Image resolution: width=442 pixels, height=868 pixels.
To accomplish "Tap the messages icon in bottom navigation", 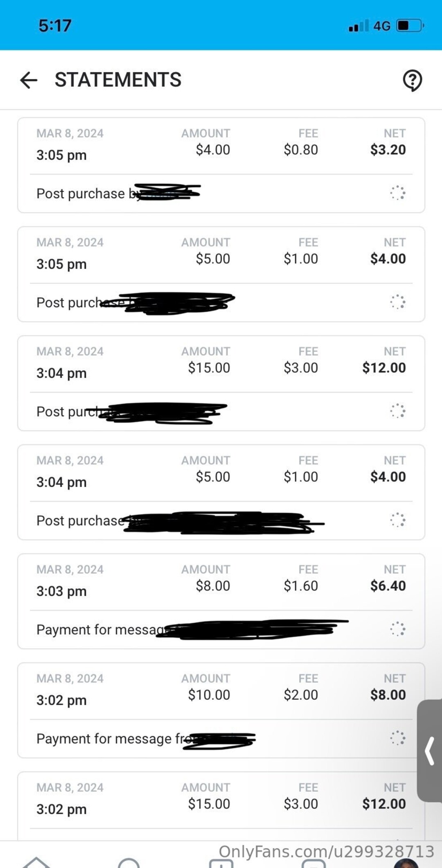I will (313, 863).
